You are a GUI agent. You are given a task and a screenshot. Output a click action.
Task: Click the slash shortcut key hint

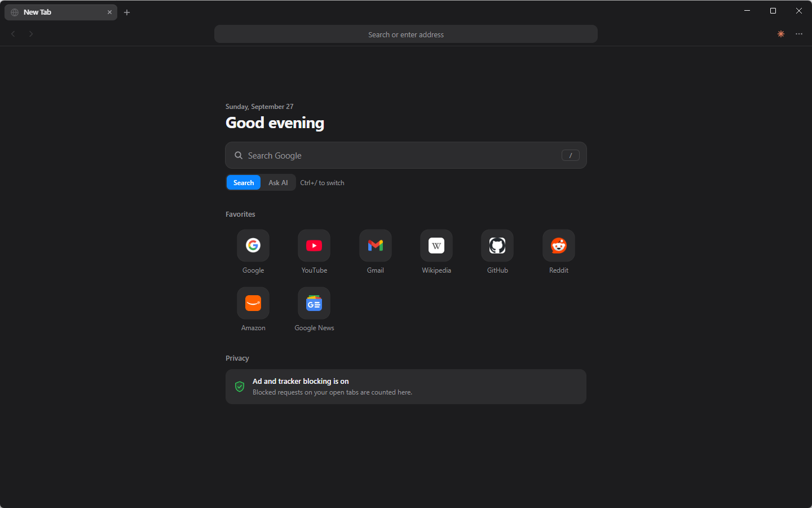point(571,155)
